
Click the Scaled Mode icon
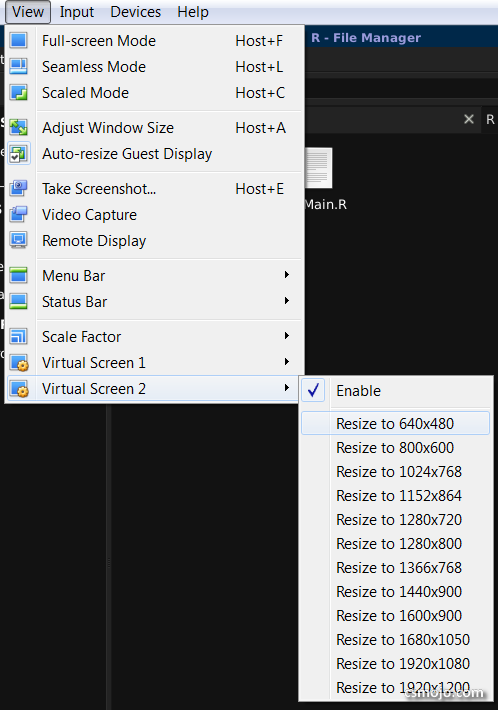[19, 92]
